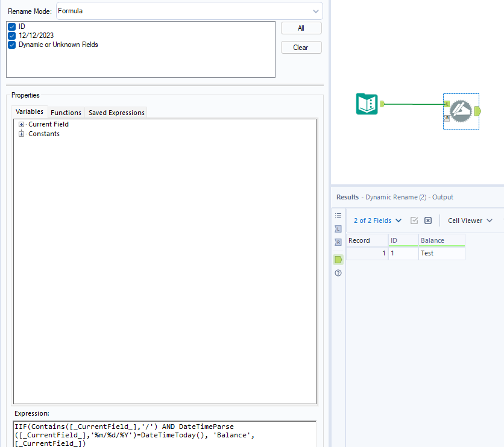
Task: Expand the Constants tree node
Action: point(21,134)
